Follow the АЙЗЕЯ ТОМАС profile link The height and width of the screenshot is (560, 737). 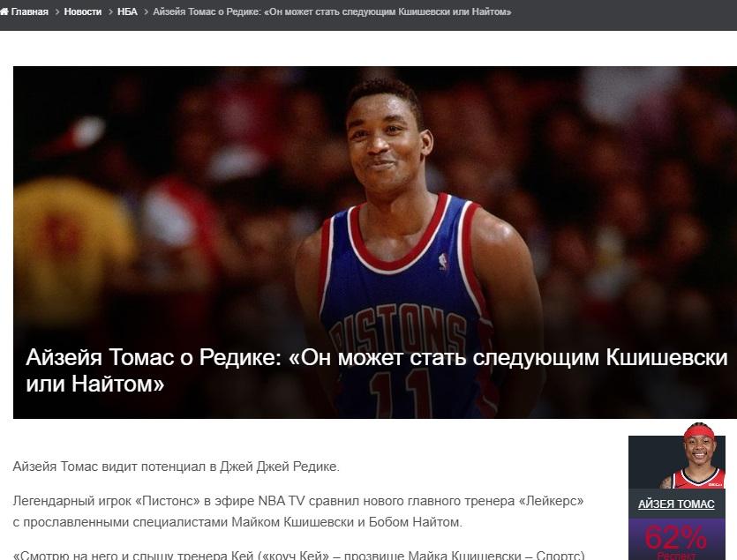pyautogui.click(x=676, y=504)
